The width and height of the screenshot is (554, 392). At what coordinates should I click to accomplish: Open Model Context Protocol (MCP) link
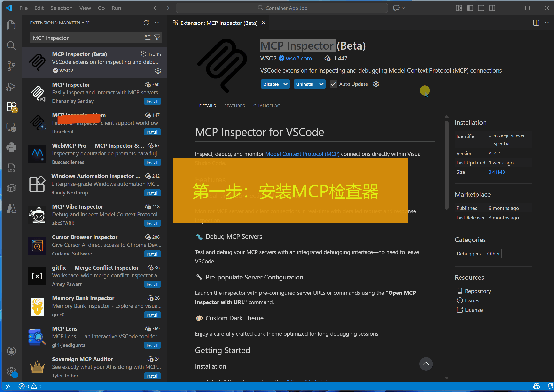(302, 154)
